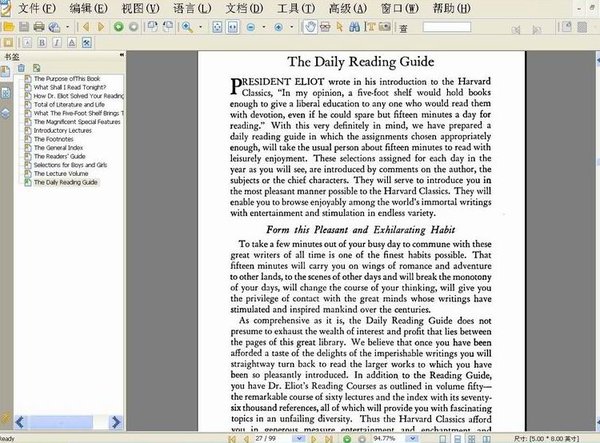The height and width of the screenshot is (443, 600).
Task: Open the 窗口(W) menu
Action: click(x=399, y=8)
